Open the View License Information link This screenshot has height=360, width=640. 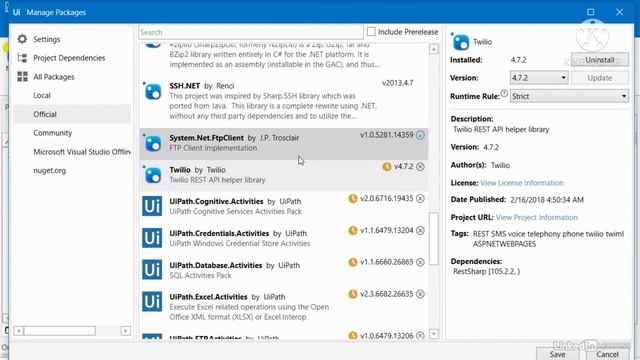tap(522, 183)
